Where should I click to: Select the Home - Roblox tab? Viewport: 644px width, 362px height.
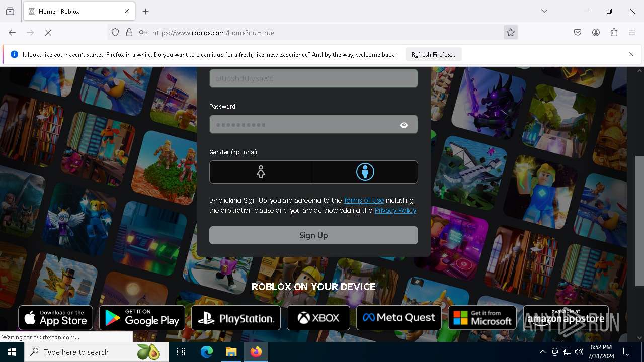[79, 11]
